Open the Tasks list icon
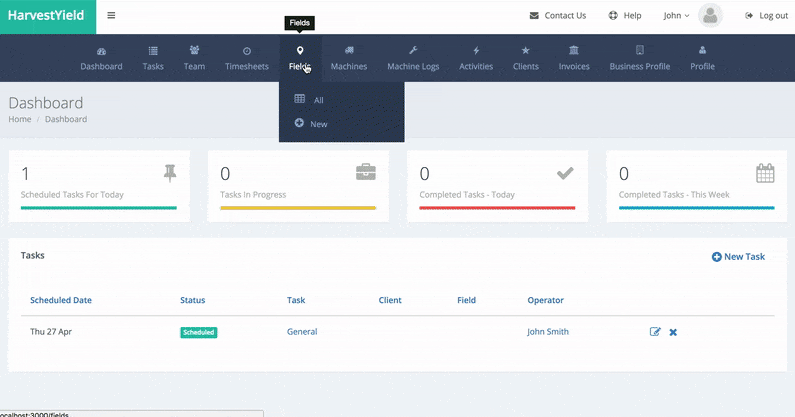The image size is (795, 417). click(153, 51)
